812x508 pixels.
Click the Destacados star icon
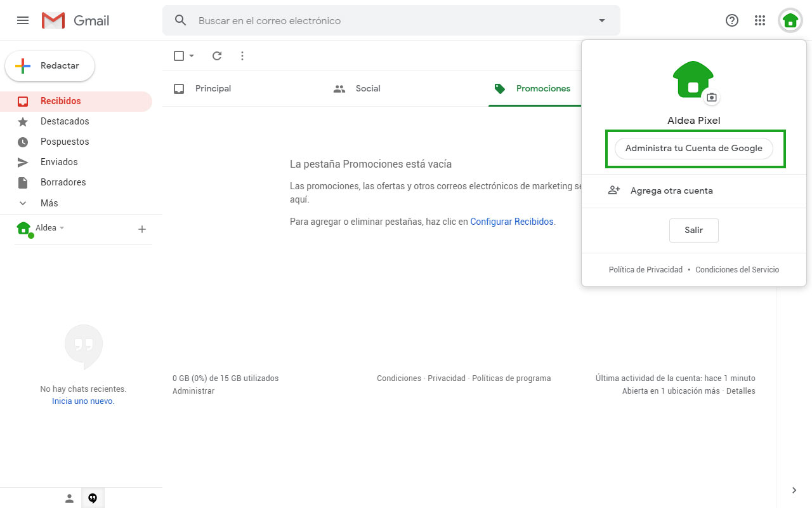point(23,121)
